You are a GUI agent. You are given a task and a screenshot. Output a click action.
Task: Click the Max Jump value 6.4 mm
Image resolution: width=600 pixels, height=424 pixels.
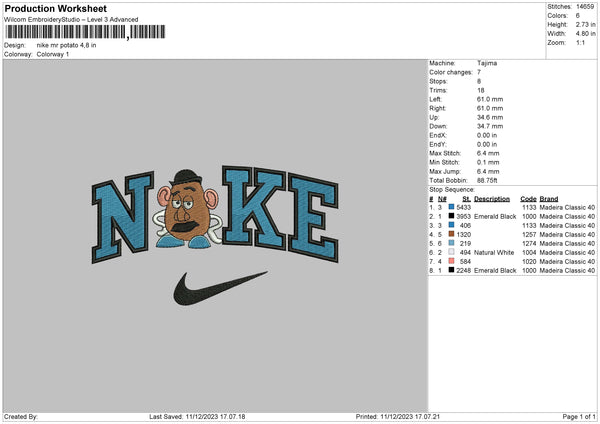click(488, 171)
